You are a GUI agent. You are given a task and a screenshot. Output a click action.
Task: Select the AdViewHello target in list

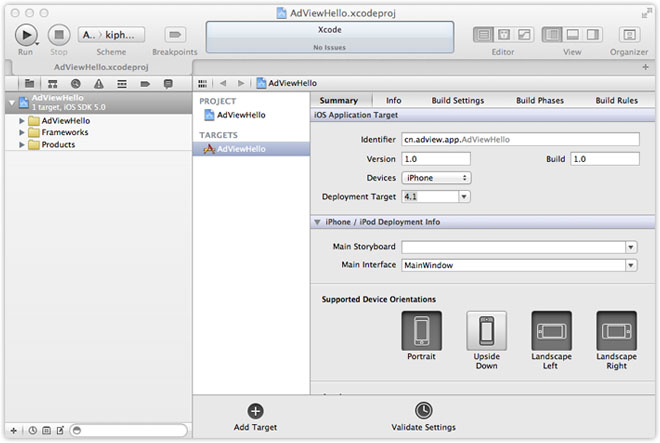click(240, 149)
